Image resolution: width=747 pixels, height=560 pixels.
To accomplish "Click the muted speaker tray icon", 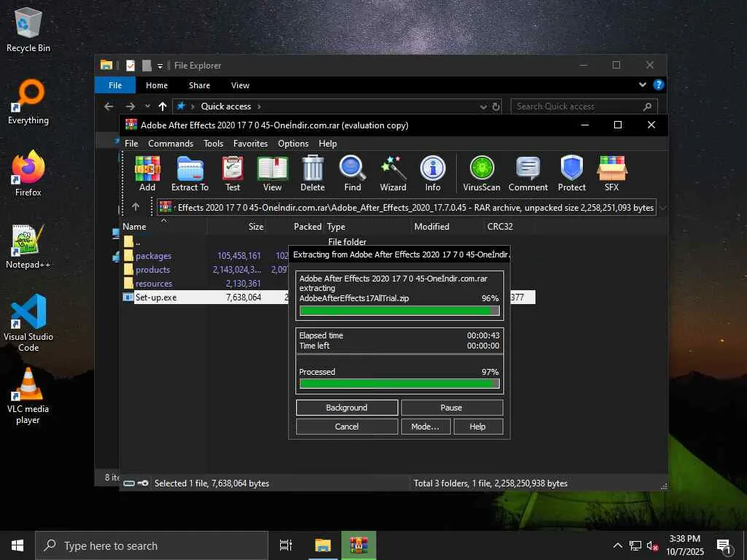I will point(652,545).
